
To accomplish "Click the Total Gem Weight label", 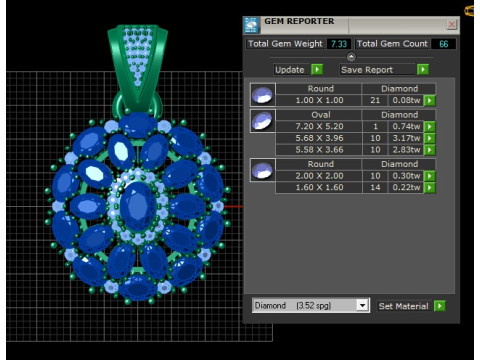I will (x=285, y=44).
